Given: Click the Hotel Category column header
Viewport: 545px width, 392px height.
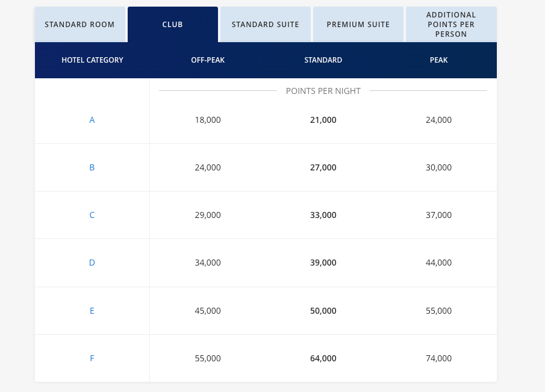Looking at the screenshot, I should [92, 60].
